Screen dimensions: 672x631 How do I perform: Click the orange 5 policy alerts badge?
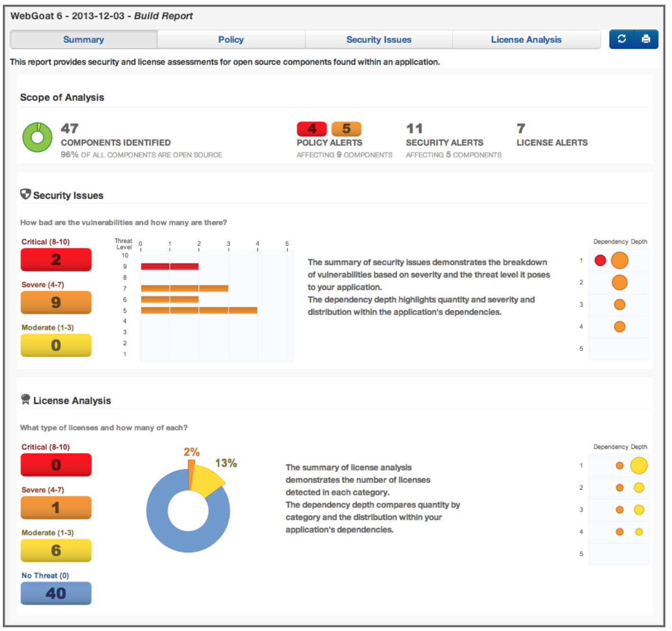(346, 129)
